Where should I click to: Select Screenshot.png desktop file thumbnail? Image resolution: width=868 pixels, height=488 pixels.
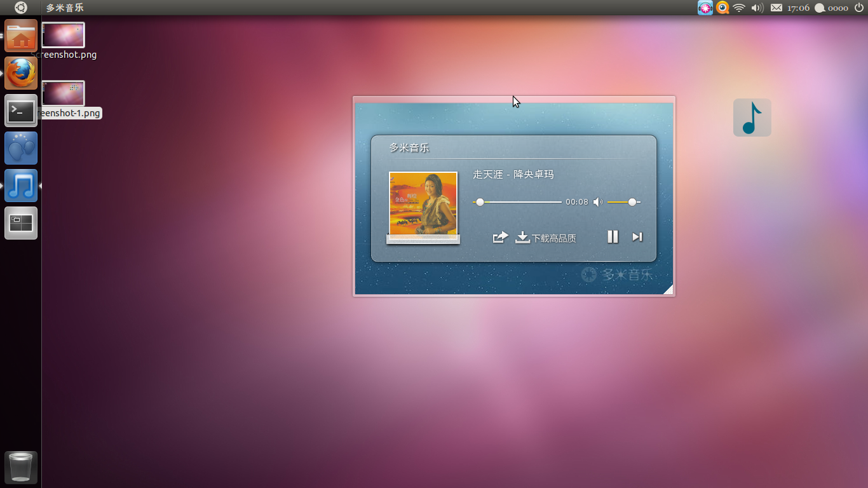63,35
